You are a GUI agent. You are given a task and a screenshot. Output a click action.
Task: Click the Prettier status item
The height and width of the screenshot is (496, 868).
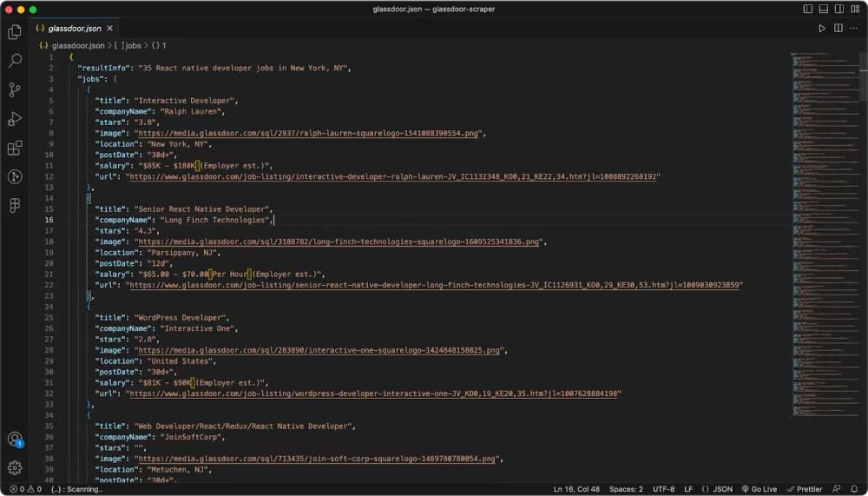[x=805, y=489]
